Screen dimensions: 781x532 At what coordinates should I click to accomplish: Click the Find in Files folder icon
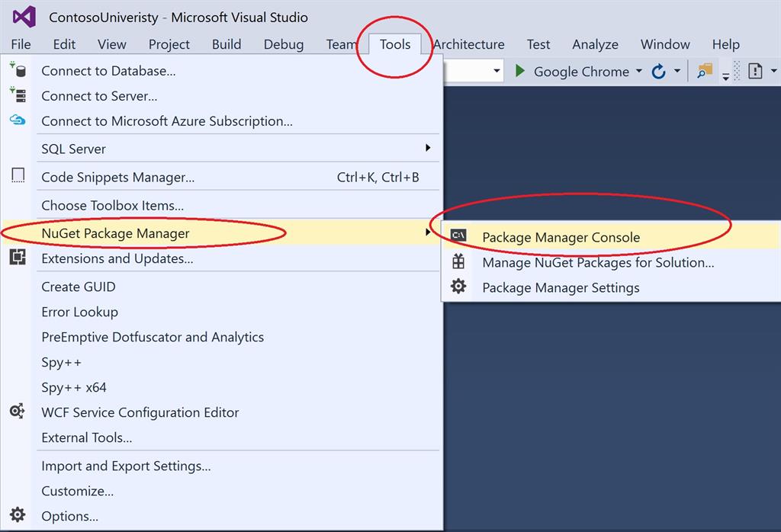click(x=704, y=71)
